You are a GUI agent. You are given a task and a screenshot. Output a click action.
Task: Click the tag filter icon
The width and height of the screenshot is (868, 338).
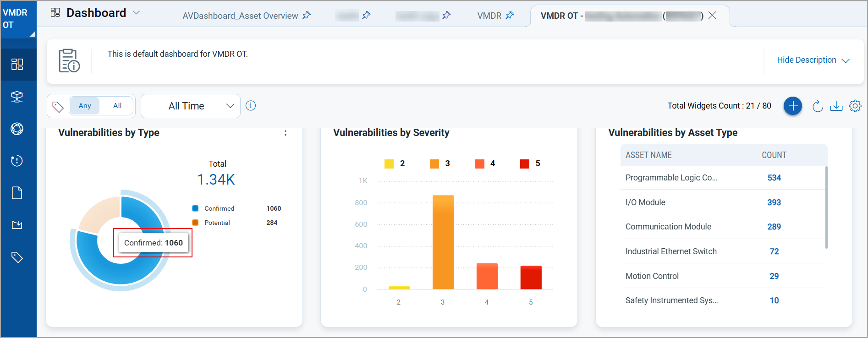(58, 107)
